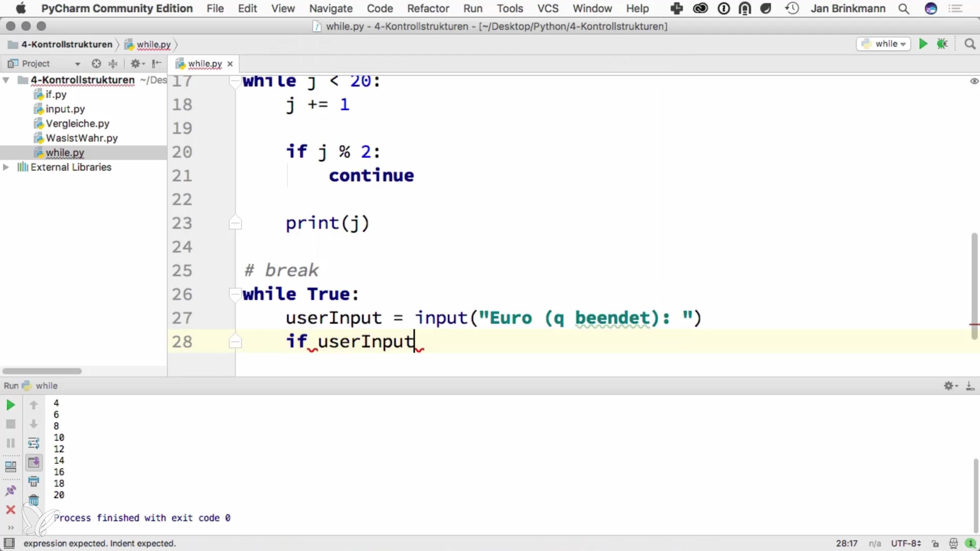Close the while.py editor tab
This screenshot has width=980, height=551.
230,64
